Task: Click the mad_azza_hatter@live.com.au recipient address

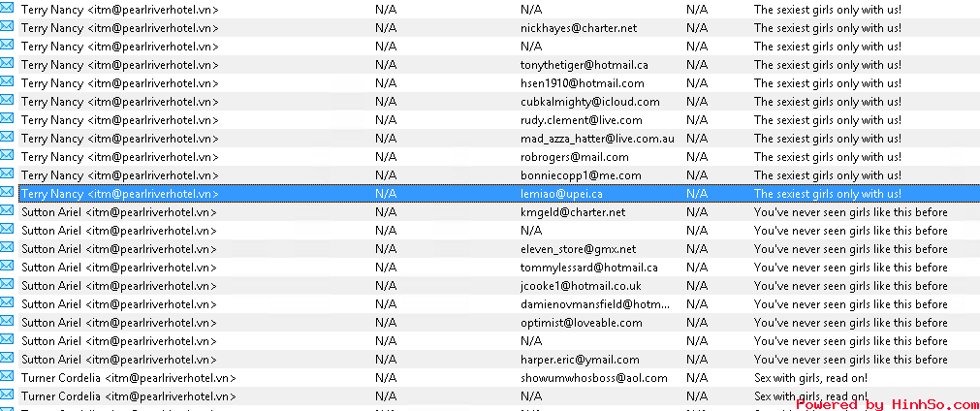Action: (596, 139)
